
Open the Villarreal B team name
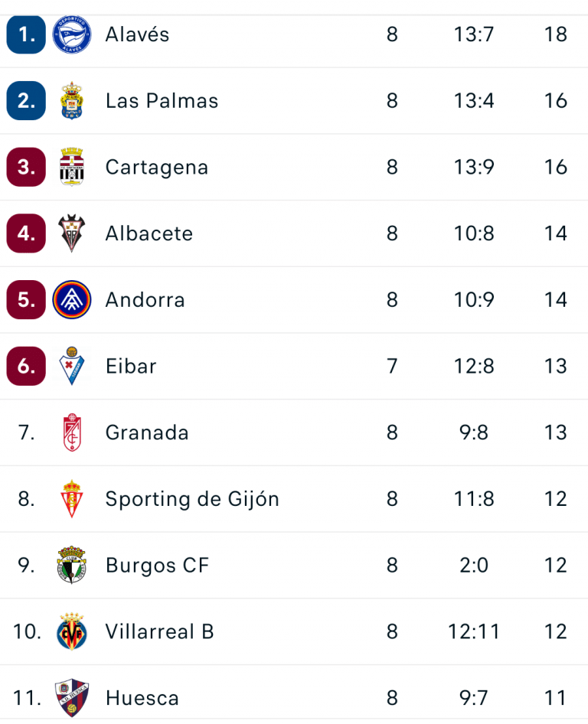click(x=159, y=631)
